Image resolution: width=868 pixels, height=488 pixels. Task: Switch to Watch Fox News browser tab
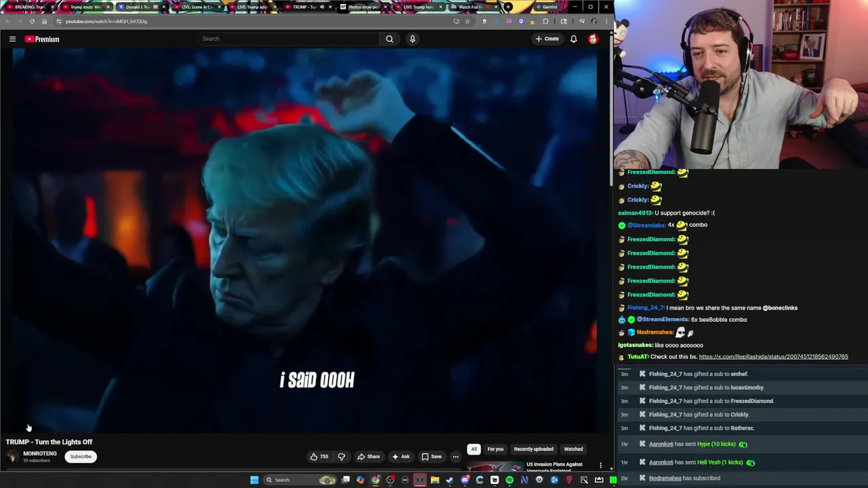coord(473,7)
